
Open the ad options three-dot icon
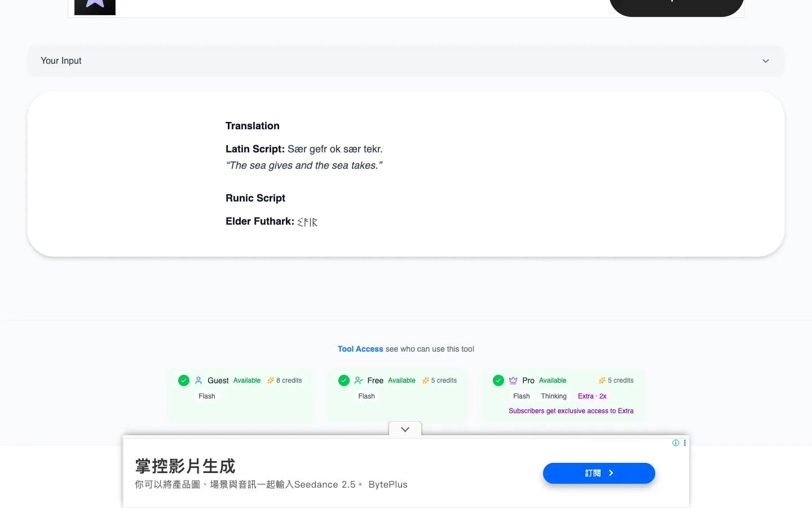point(685,443)
